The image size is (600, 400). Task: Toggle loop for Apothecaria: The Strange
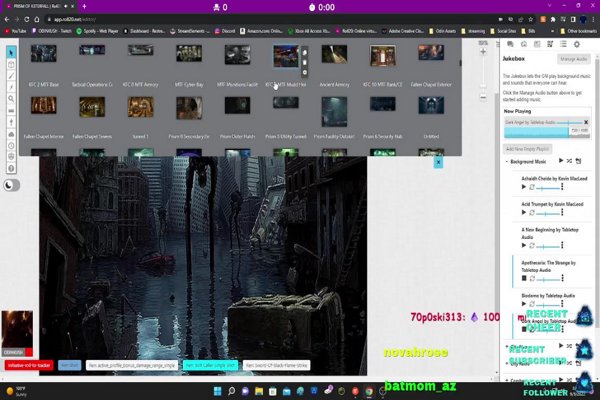click(x=532, y=279)
